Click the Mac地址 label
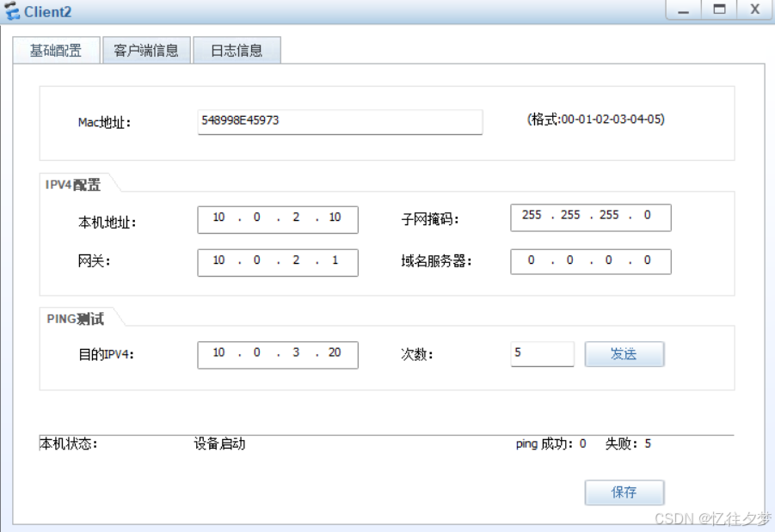 coord(104,123)
